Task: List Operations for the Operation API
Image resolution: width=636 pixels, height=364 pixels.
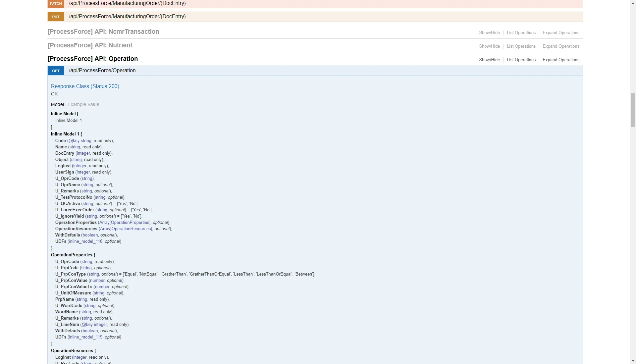Action: pos(521,60)
